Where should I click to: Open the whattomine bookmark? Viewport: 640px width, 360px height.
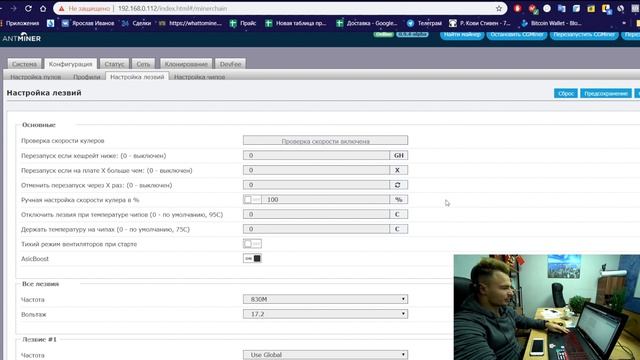point(190,23)
